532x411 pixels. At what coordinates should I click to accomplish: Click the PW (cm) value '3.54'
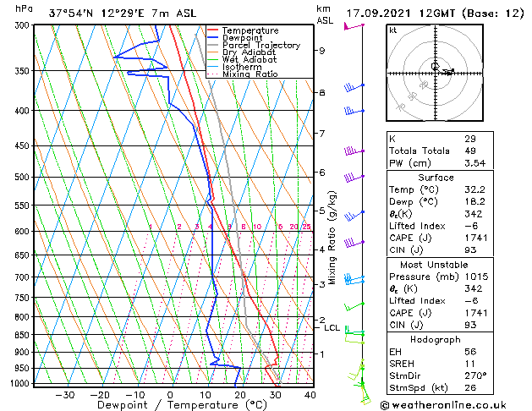click(x=475, y=163)
